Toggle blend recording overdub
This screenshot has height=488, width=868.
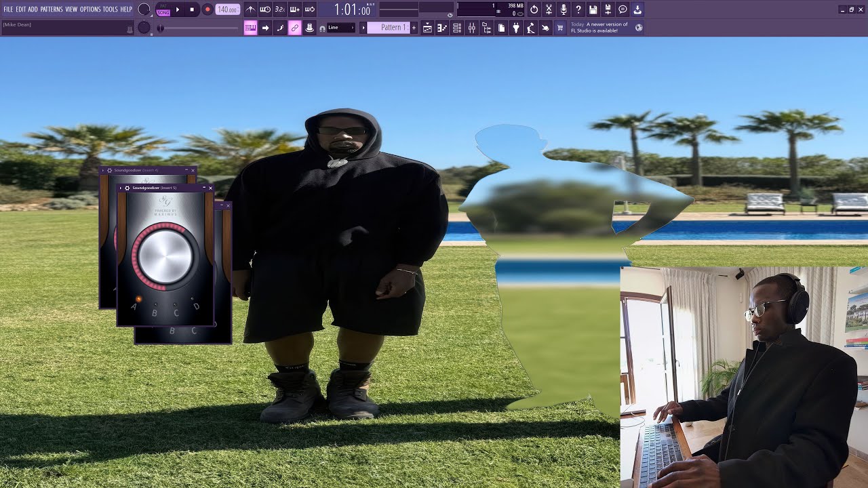click(x=295, y=9)
